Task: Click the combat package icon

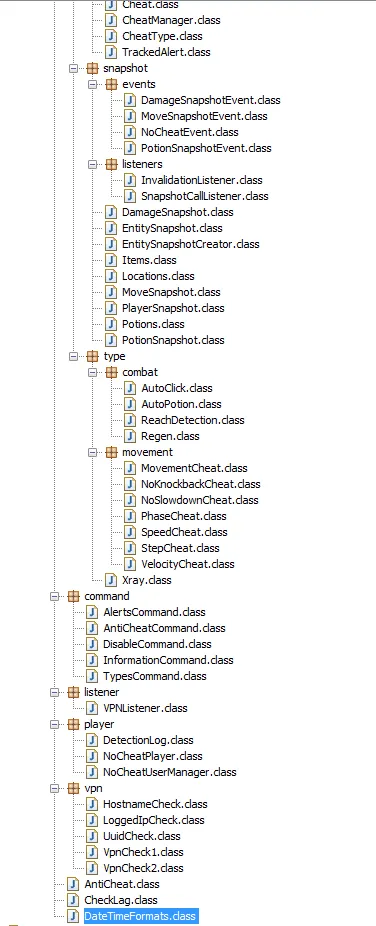Action: (112, 372)
